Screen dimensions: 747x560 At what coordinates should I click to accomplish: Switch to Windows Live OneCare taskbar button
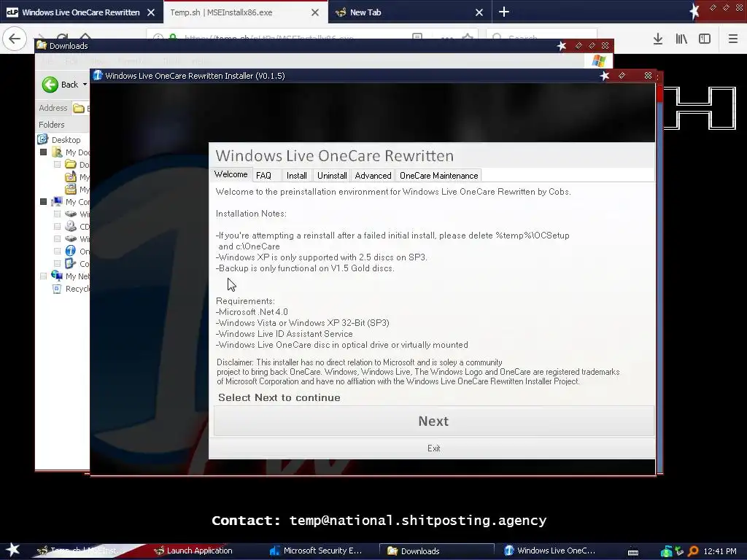550,551
